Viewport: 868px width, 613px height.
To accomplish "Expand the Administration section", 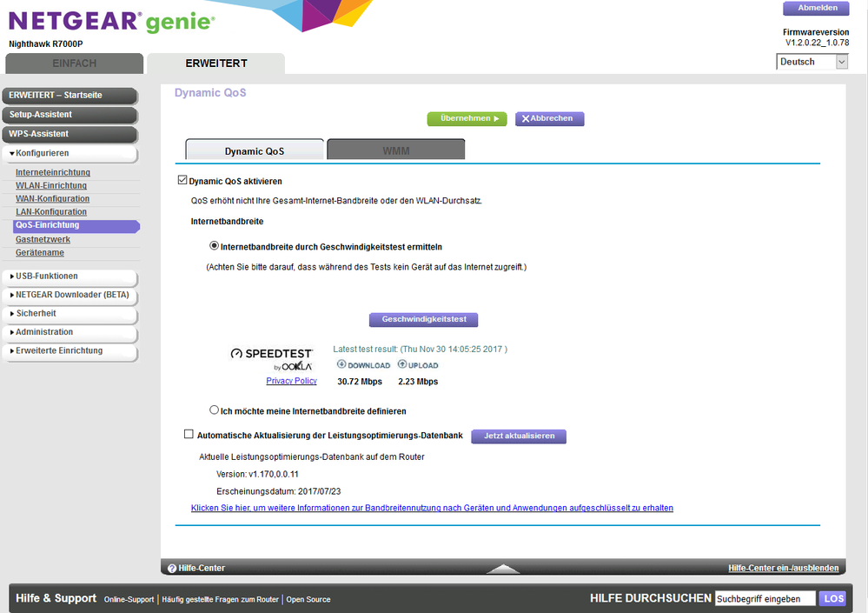I will [70, 332].
